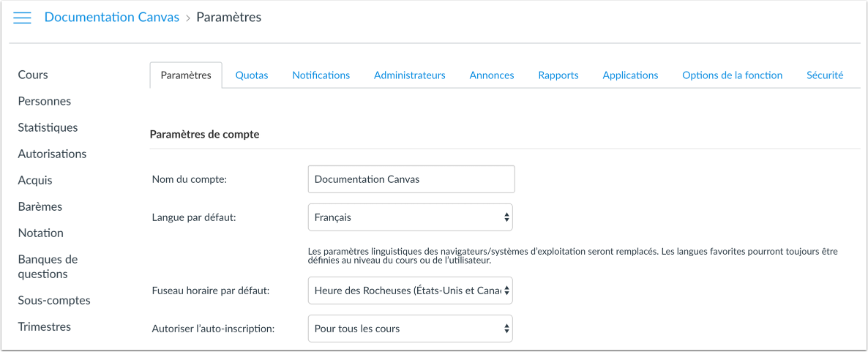Open the Langue par défaut dropdown
868x352 pixels.
pos(410,217)
